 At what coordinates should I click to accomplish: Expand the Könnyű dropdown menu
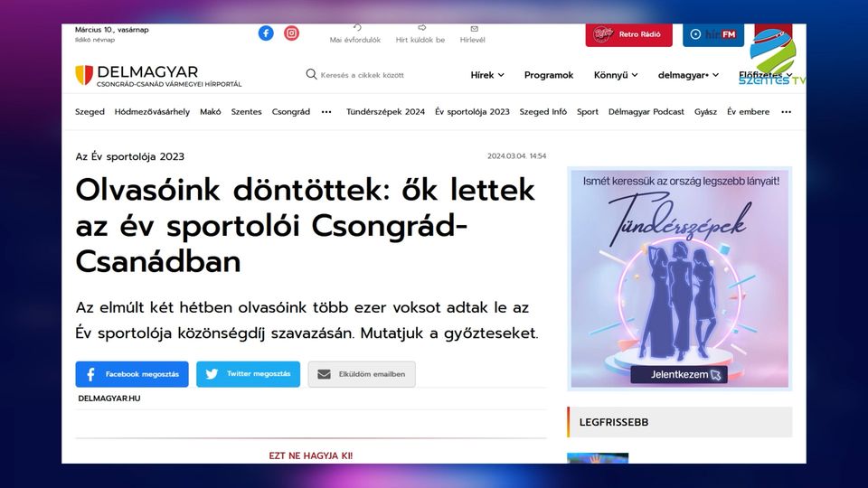(615, 75)
